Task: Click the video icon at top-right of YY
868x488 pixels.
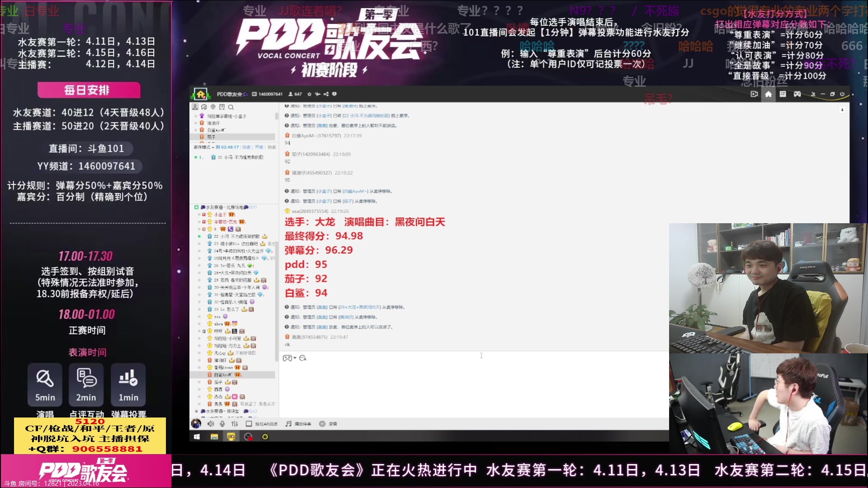Action: (754, 94)
